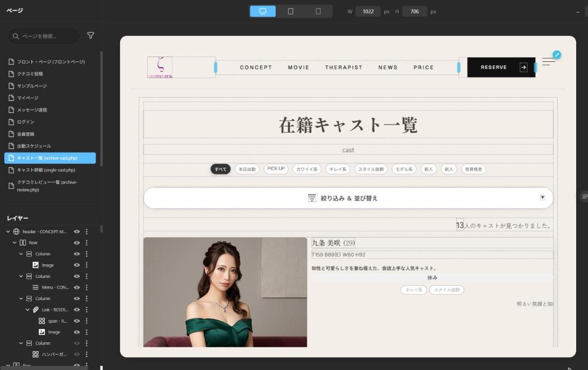The width and height of the screenshot is (588, 370).
Task: Click the height H value field
Action: (x=415, y=11)
